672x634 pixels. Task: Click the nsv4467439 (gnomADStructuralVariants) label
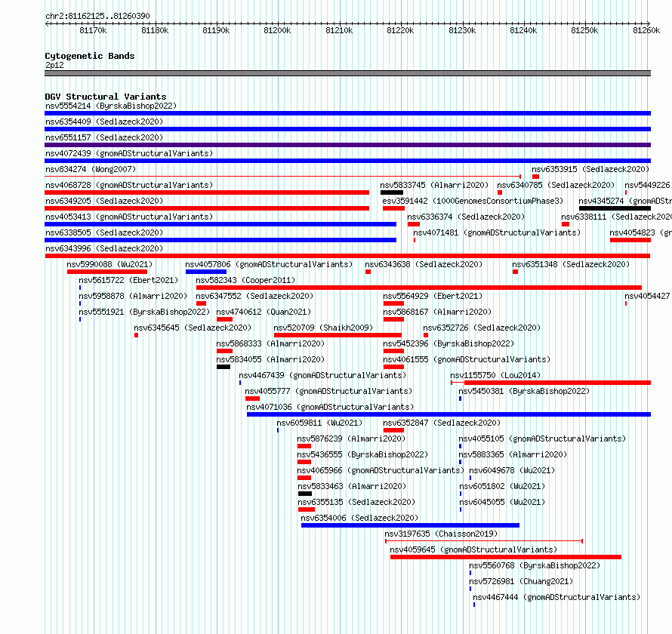coord(322,375)
